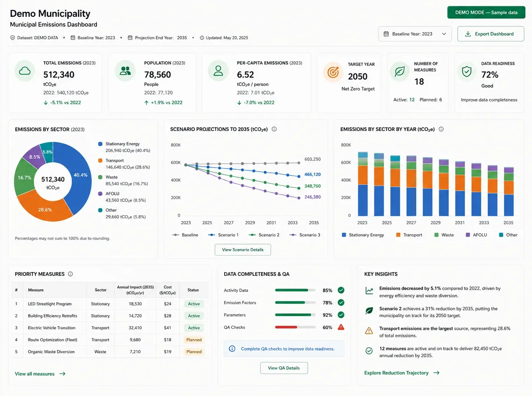Toggle Waste in bar chart legend
Screen dimensions: 532x396
(444, 235)
